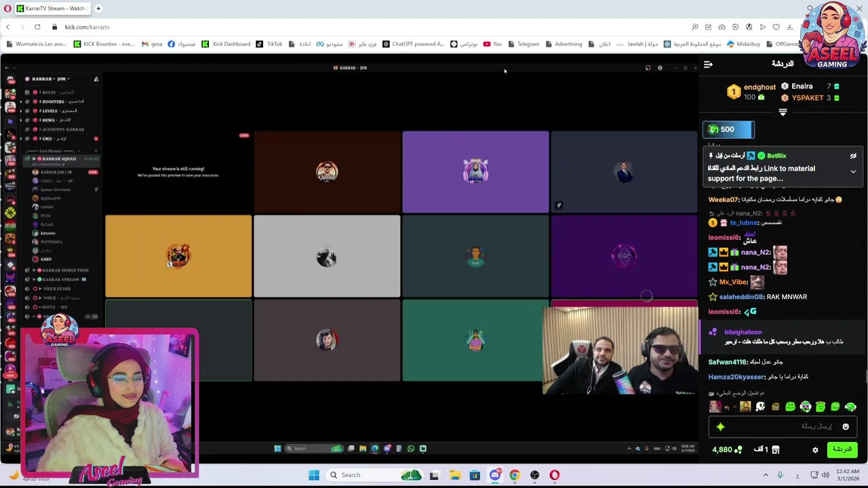This screenshot has height=488, width=868.
Task: Click username salaheddinGB in chat
Action: coord(741,297)
